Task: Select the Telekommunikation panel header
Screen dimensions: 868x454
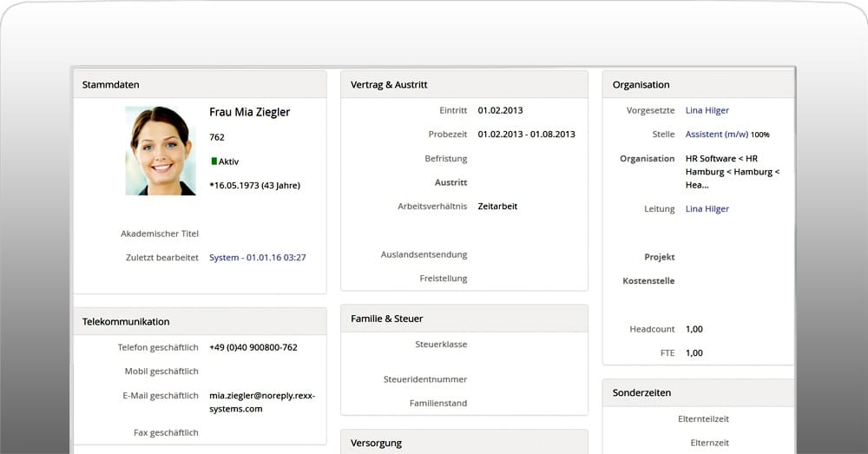Action: (200, 322)
